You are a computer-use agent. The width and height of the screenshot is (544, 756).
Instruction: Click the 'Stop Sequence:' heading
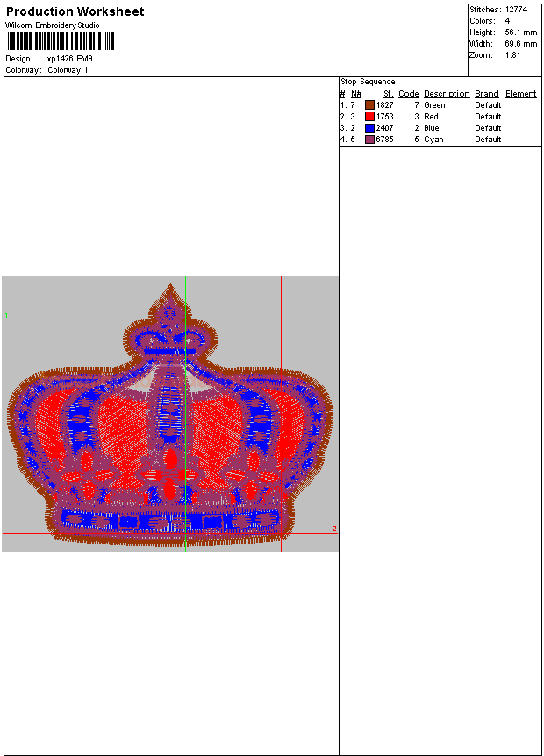click(x=369, y=82)
